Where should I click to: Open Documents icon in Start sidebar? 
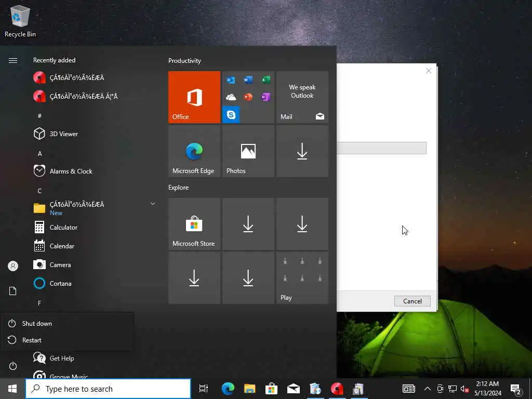pyautogui.click(x=13, y=291)
